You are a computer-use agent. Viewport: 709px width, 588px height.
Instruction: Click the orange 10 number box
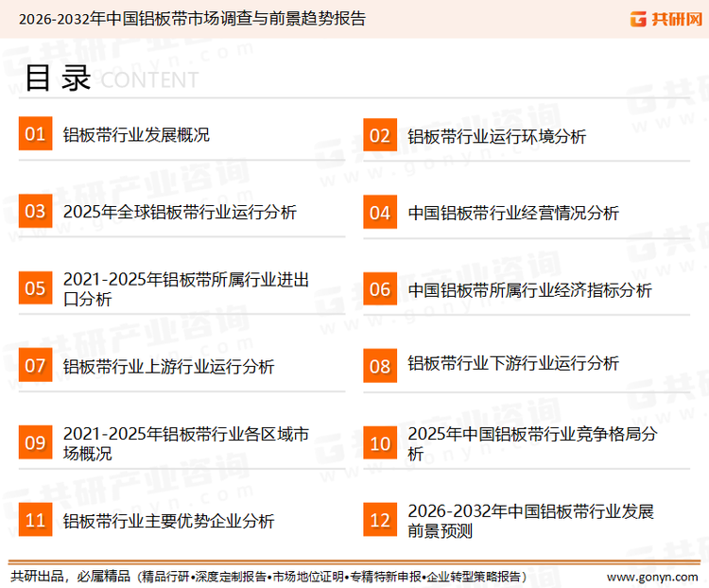point(380,442)
